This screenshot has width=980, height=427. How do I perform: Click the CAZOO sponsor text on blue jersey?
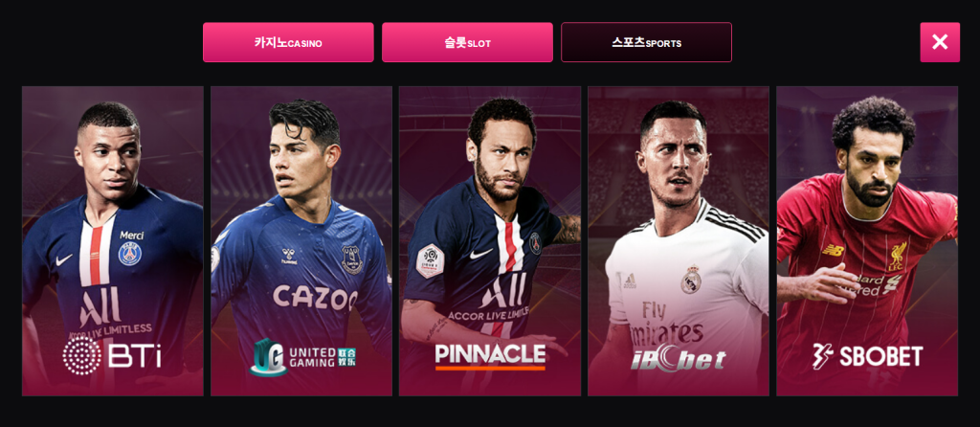[x=315, y=298]
